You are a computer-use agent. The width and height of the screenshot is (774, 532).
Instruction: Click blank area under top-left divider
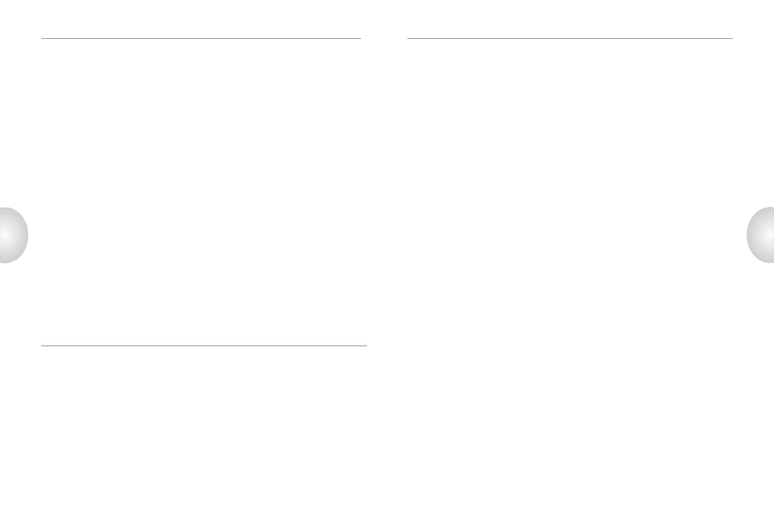coord(201,123)
